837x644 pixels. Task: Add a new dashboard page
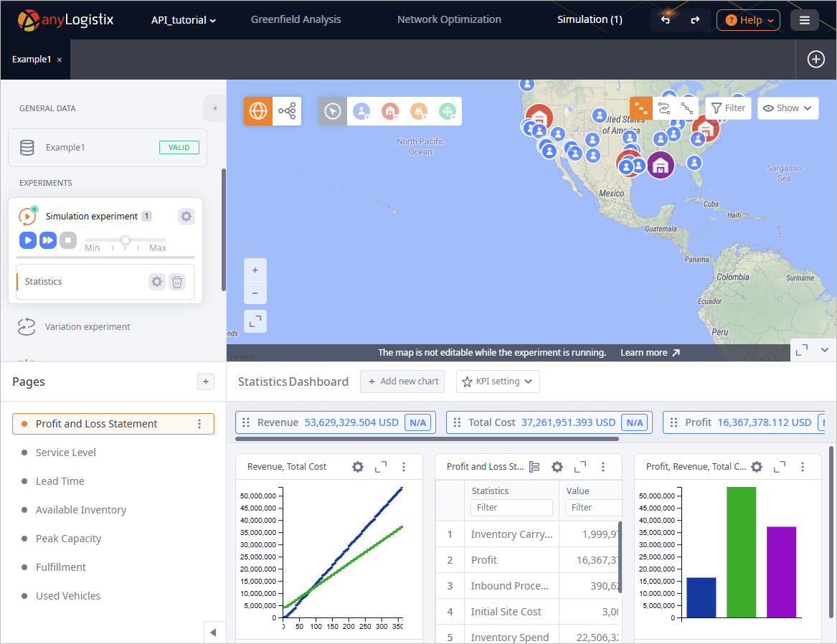206,382
